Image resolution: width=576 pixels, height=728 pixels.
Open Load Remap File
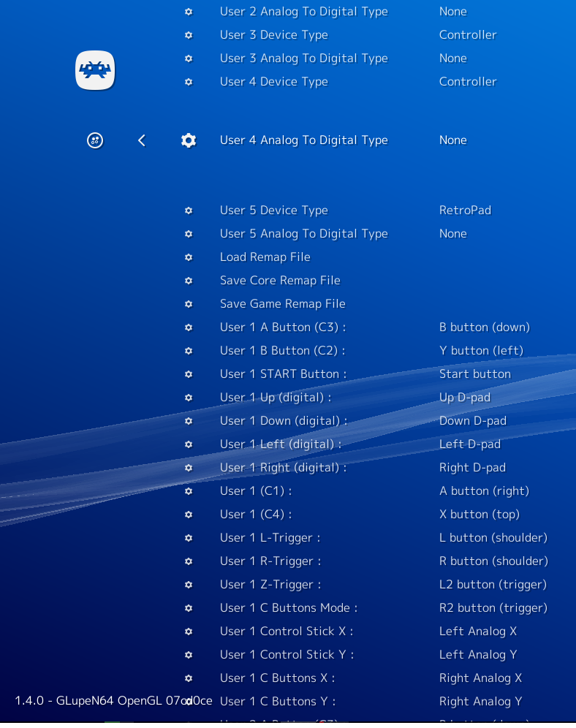click(x=265, y=257)
